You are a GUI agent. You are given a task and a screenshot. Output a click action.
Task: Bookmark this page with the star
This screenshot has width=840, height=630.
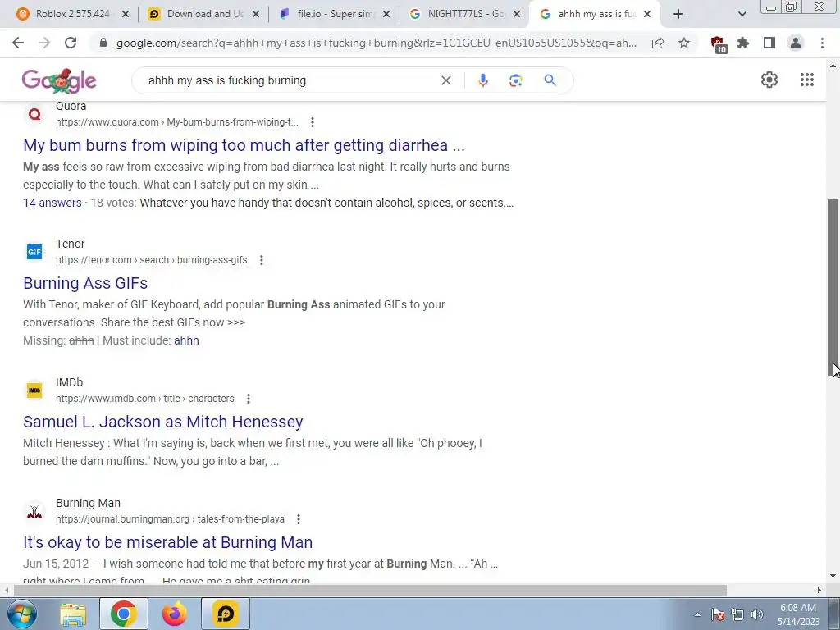[684, 43]
